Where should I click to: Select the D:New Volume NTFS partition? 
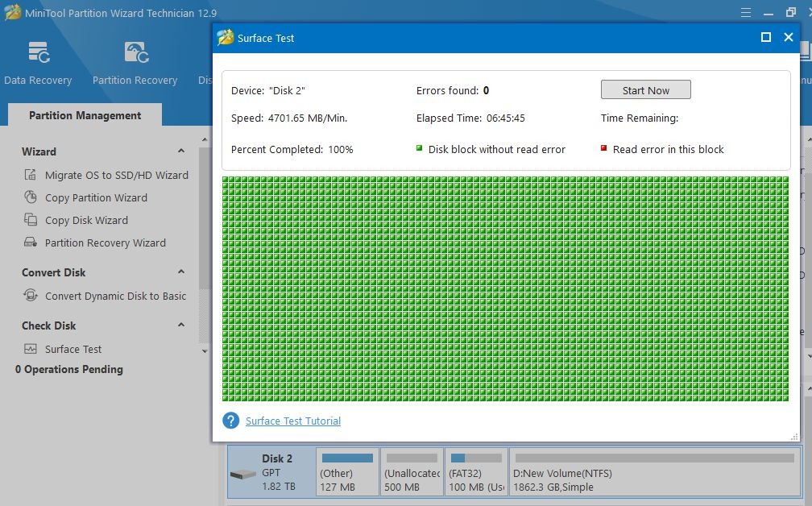654,472
